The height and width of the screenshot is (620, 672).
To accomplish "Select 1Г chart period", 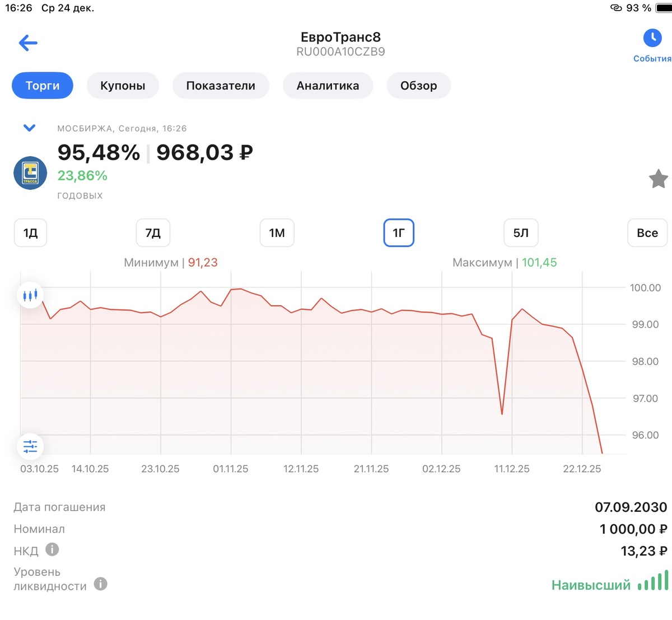I will point(399,233).
